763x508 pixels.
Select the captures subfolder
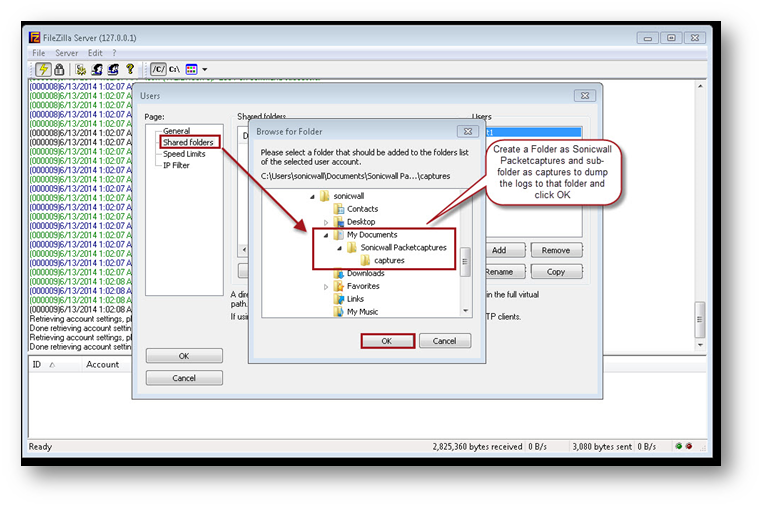coord(389,260)
